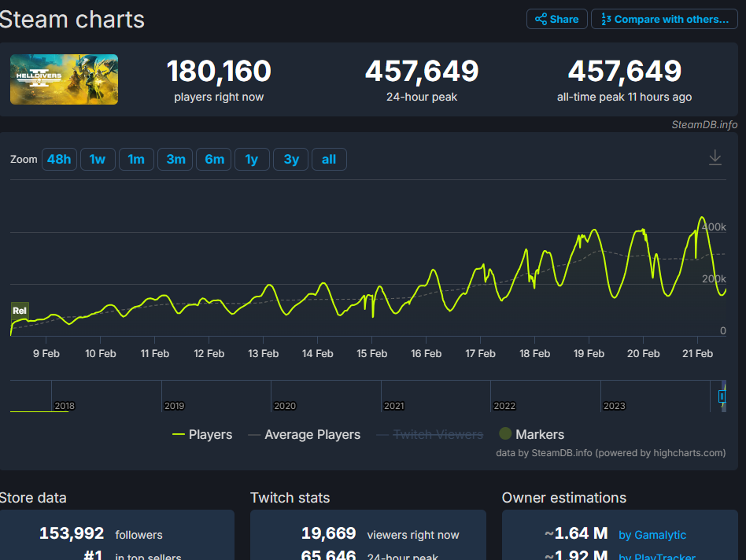This screenshot has width=746, height=560.
Task: Click the navigator range handle at right
Action: pyautogui.click(x=722, y=396)
